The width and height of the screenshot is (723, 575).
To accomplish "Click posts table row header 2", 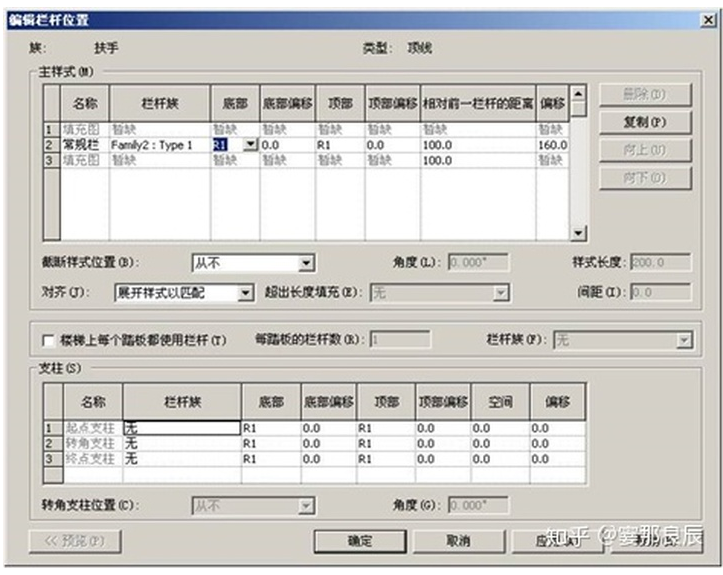I will (53, 444).
